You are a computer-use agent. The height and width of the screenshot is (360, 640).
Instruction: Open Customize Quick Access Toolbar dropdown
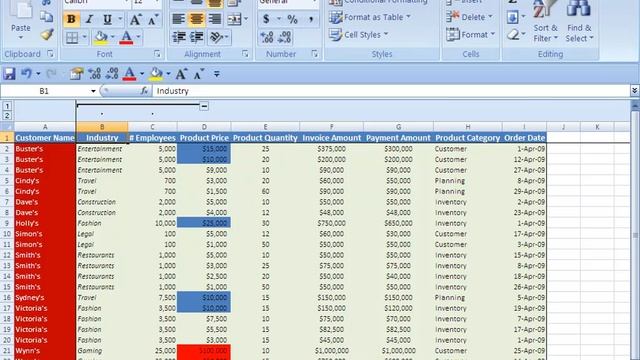point(217,74)
